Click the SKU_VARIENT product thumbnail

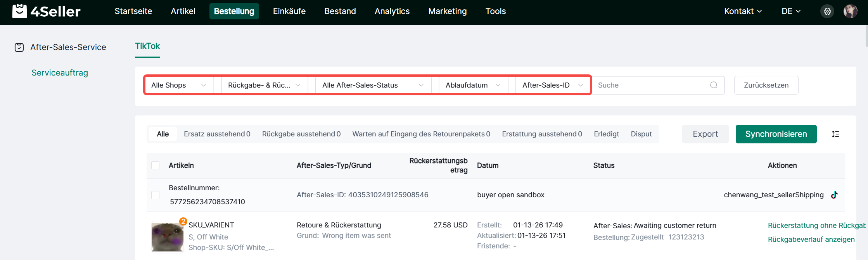click(167, 237)
